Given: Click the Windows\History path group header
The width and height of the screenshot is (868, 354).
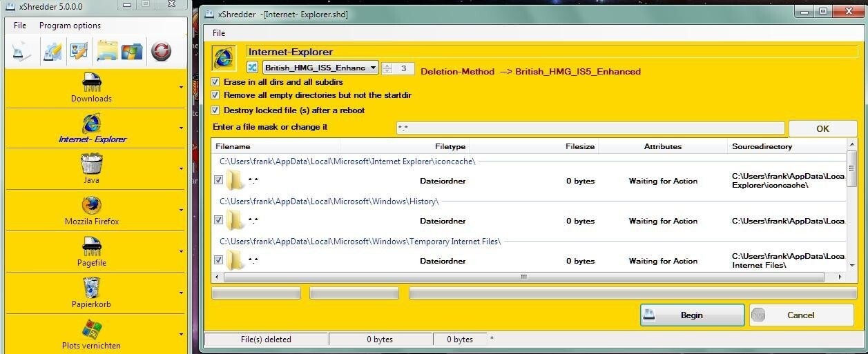Looking at the screenshot, I should [x=329, y=201].
